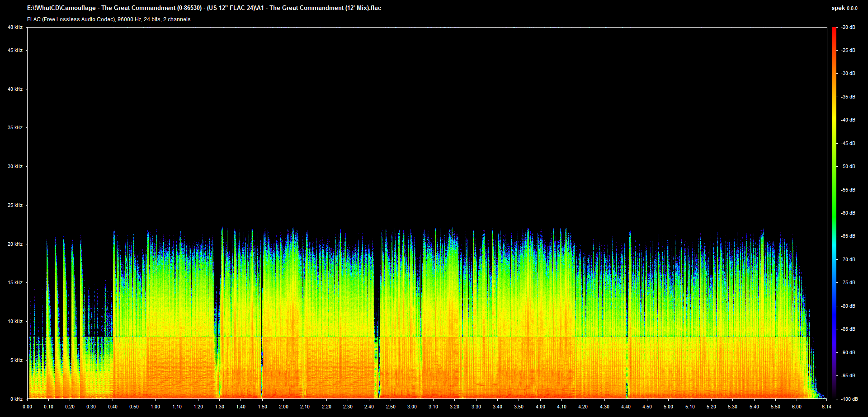Click the 48 kHz frequency axis label
The image size is (868, 417).
pyautogui.click(x=15, y=28)
